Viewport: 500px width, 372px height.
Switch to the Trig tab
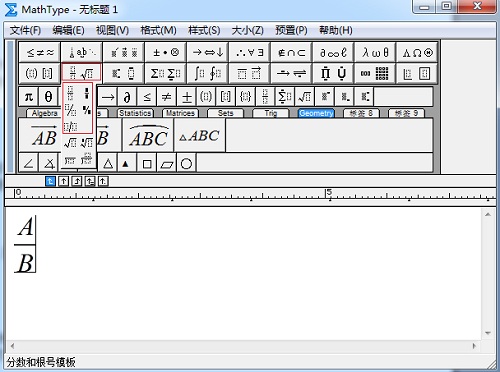pos(271,113)
